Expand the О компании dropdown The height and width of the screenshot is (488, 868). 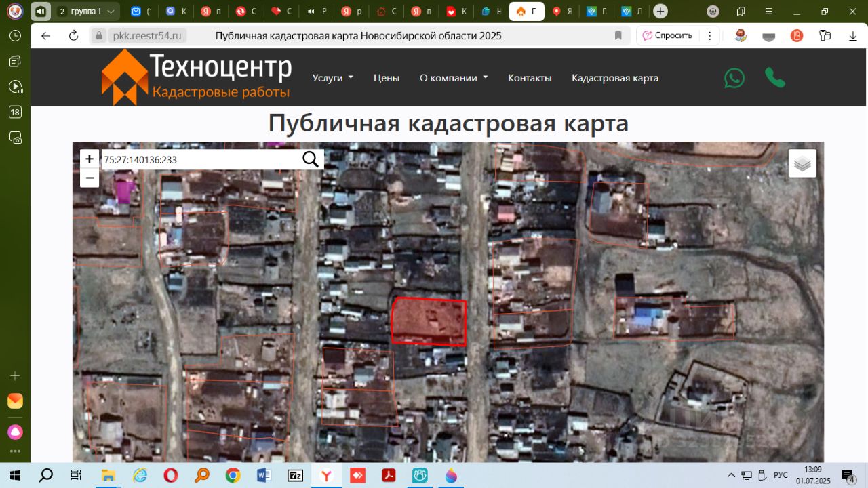coord(454,78)
